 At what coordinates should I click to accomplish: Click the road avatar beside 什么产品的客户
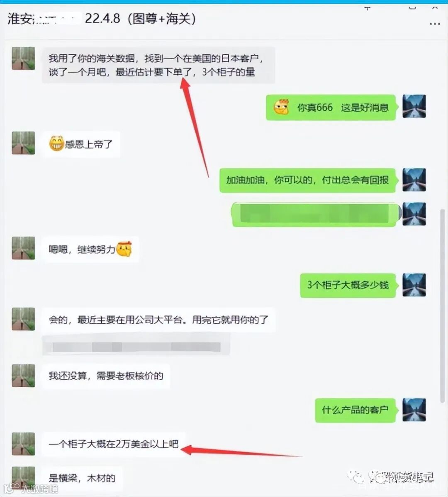pos(414,410)
